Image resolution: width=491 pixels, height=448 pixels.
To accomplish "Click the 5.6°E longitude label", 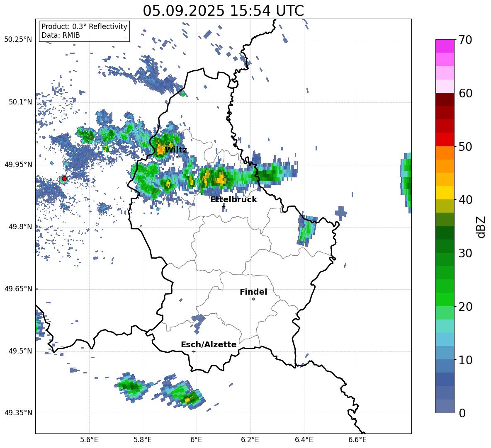I will (89, 440).
